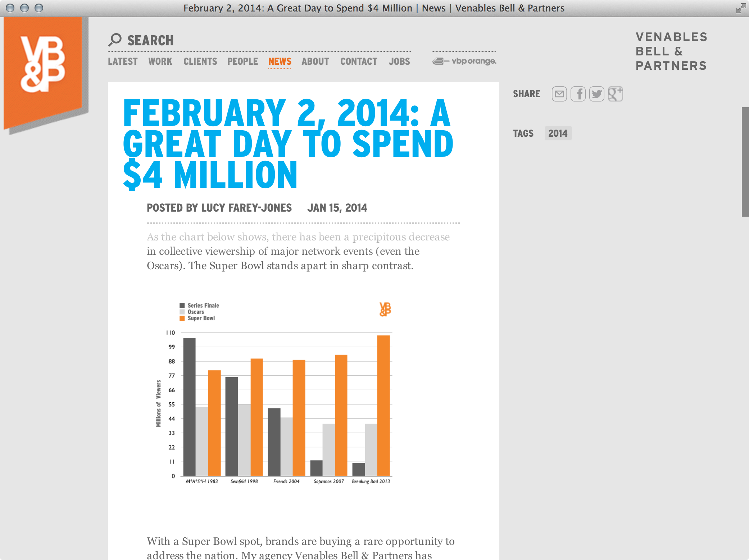Open the Latest navigation item

click(x=123, y=62)
